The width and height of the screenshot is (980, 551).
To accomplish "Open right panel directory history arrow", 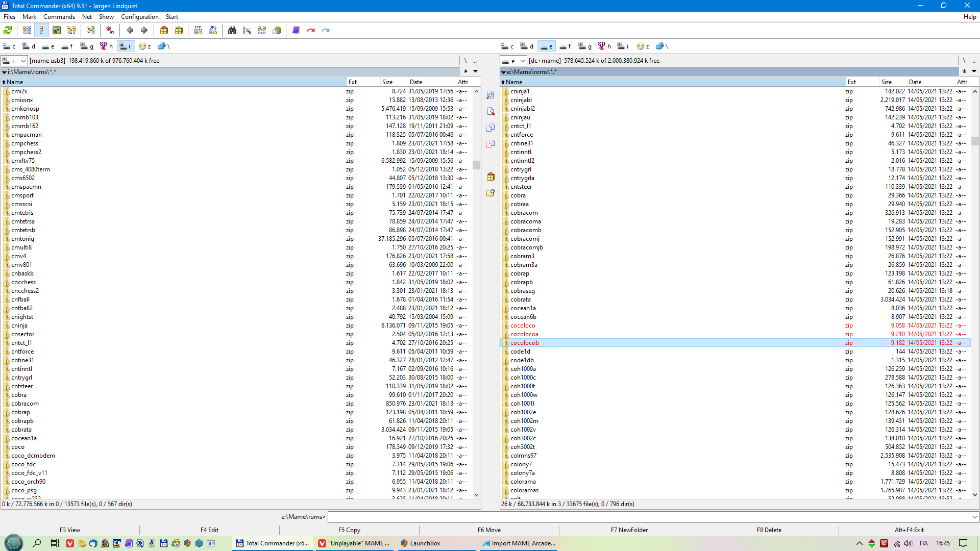I will [x=974, y=71].
